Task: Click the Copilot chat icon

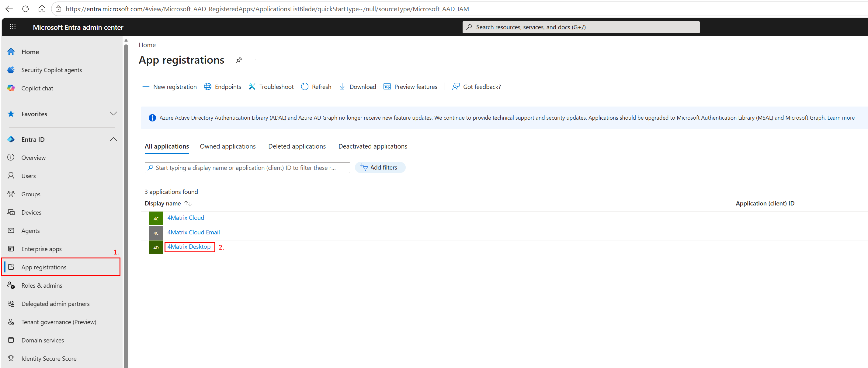Action: pyautogui.click(x=11, y=88)
